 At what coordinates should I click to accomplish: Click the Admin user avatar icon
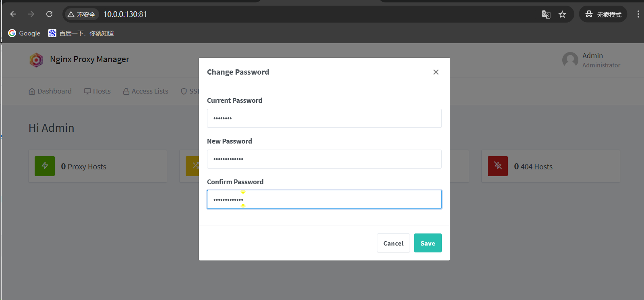(x=570, y=60)
